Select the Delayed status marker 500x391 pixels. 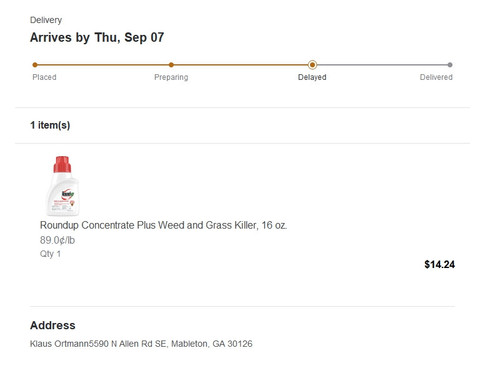click(312, 65)
